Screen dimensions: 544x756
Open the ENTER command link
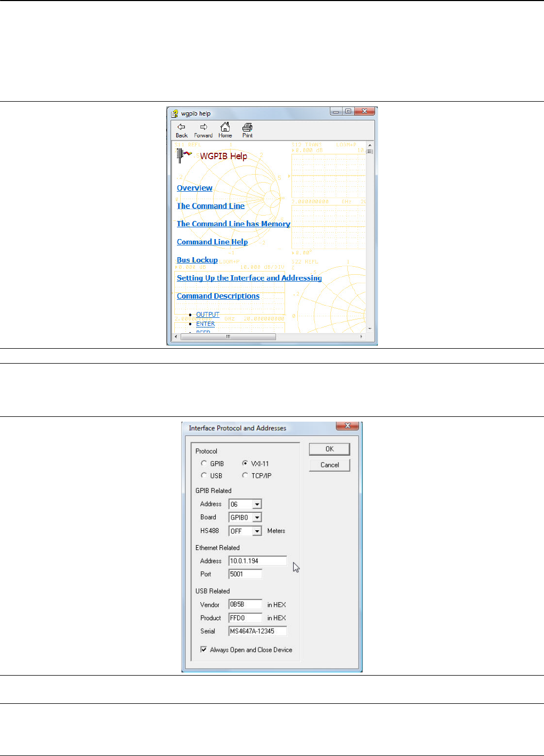(205, 324)
